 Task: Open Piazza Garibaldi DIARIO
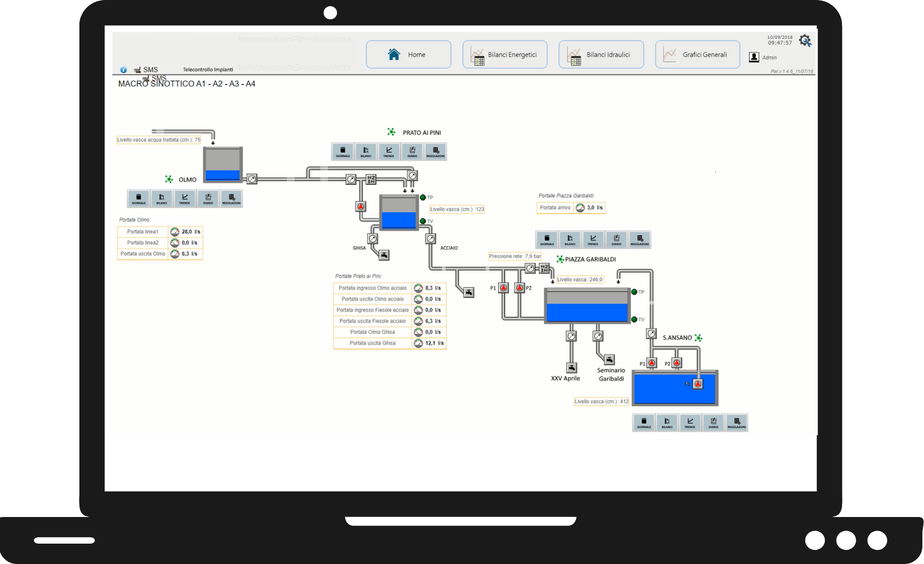click(x=616, y=240)
